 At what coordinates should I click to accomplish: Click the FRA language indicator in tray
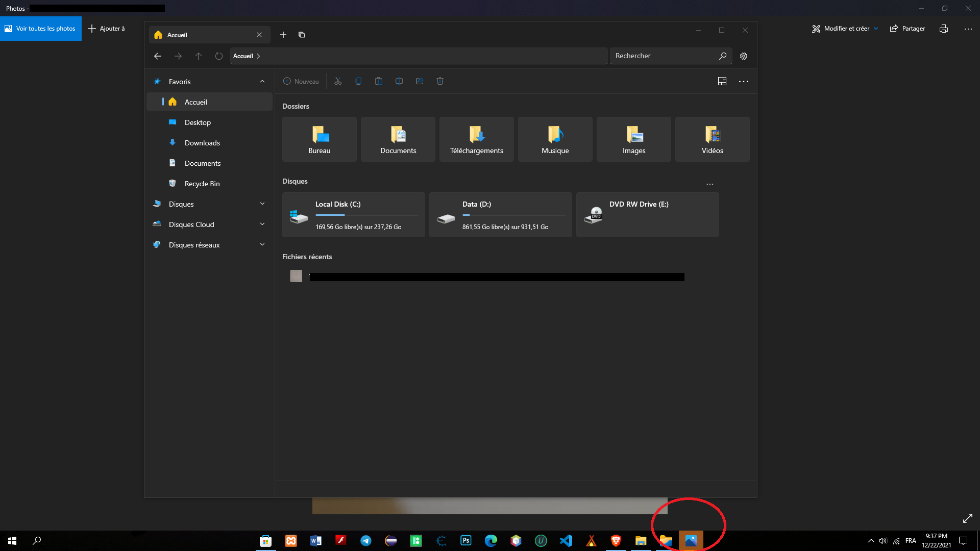coord(911,541)
